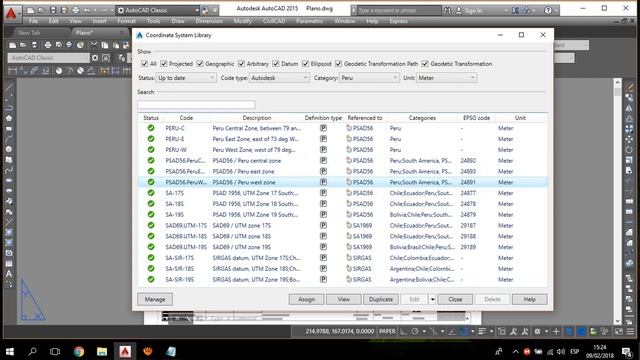This screenshot has height=360, width=640.
Task: Open the Express menu
Action: [x=398, y=21]
